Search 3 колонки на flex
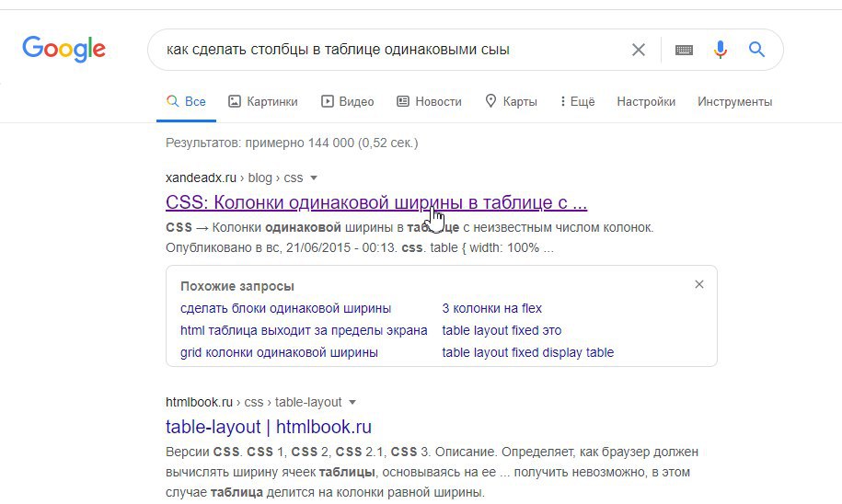The image size is (842, 504). click(492, 309)
